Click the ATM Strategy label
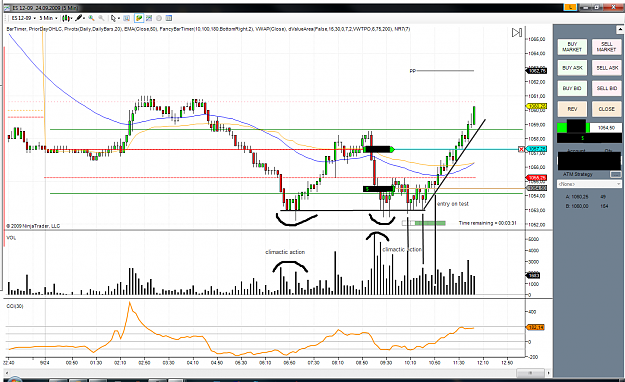 point(578,174)
